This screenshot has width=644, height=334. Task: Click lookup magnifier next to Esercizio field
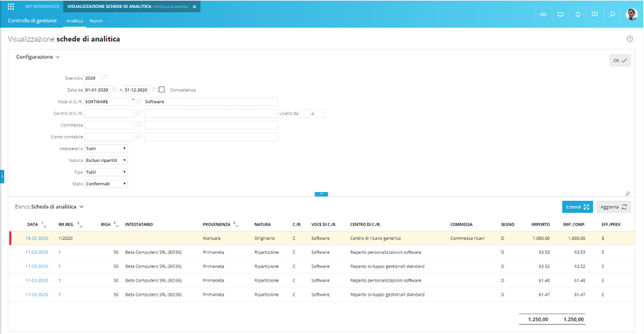coord(106,78)
